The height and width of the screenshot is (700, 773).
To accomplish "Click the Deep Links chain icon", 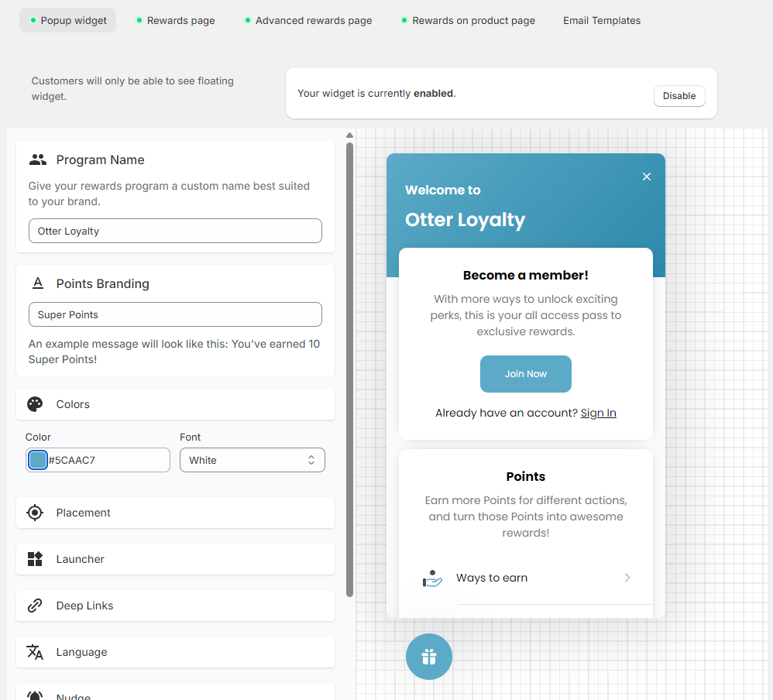I will pos(35,606).
